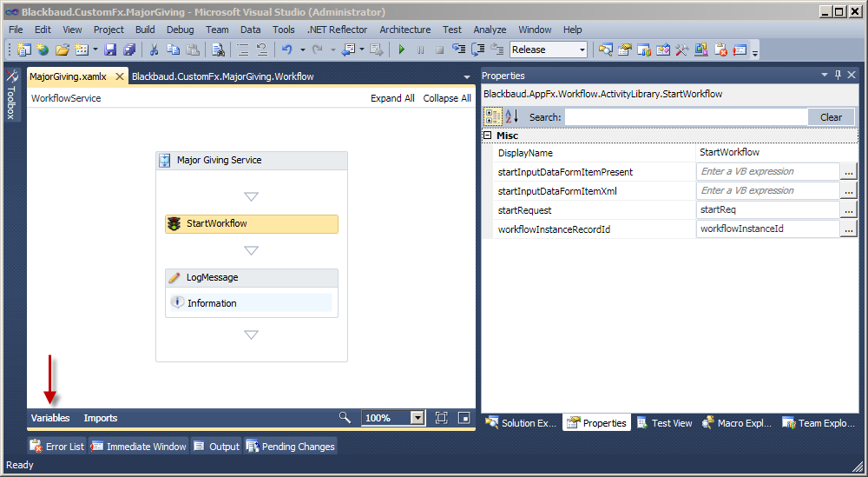Click the Open File folder icon

click(62, 50)
